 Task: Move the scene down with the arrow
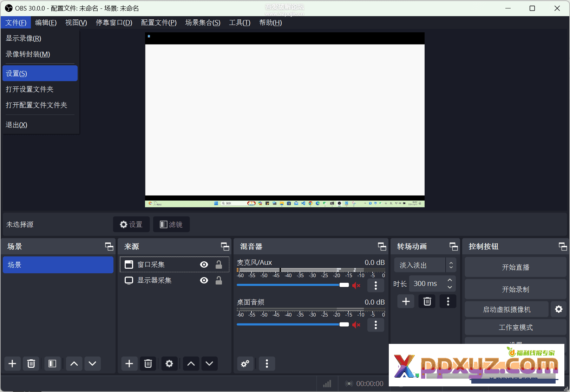pos(92,364)
